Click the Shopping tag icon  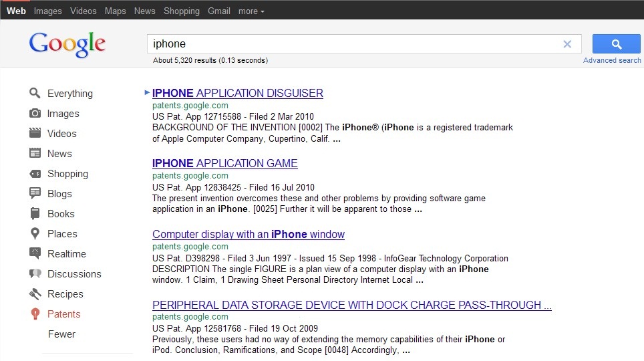tap(35, 174)
